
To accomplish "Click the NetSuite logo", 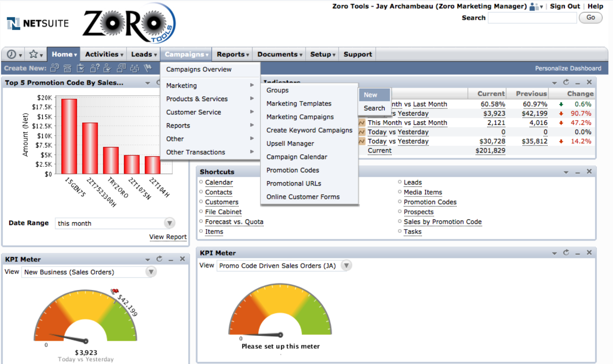I will 38,23.
